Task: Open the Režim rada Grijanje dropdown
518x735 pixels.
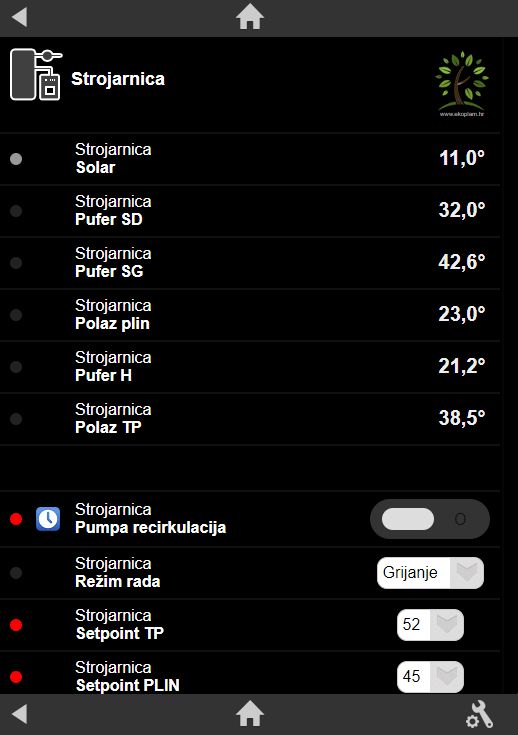Action: [x=430, y=573]
